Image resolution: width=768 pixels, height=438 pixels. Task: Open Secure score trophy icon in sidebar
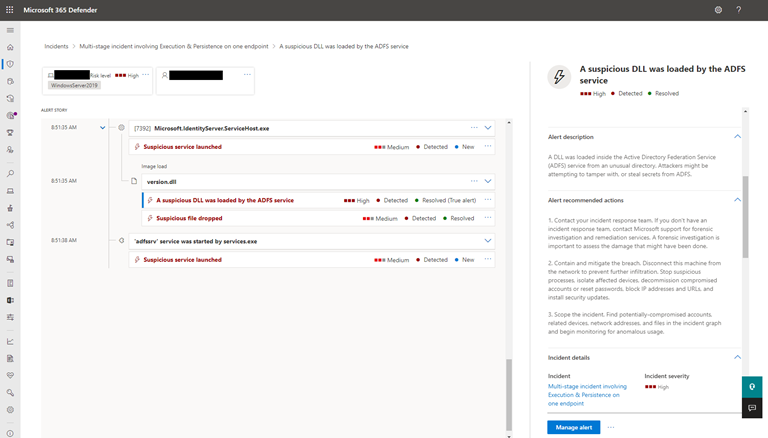coord(10,132)
